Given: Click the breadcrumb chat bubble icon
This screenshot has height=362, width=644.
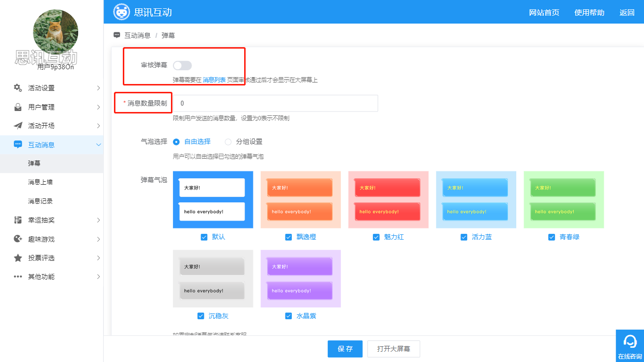Looking at the screenshot, I should pos(117,35).
